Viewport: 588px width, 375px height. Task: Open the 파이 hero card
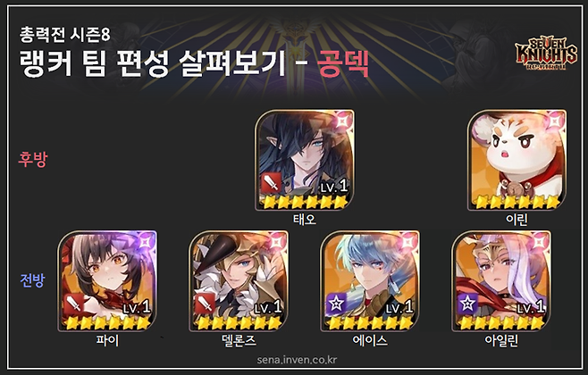[107, 281]
